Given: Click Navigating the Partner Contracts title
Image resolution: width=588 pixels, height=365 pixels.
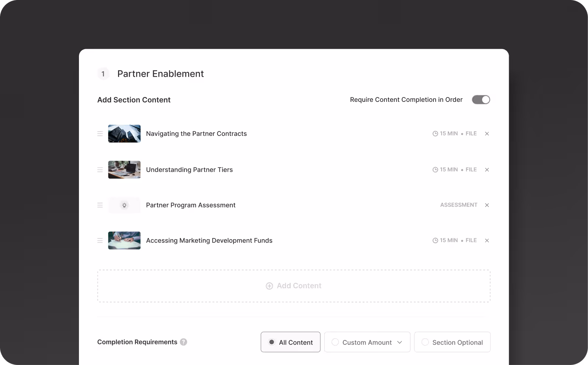Looking at the screenshot, I should click(196, 134).
